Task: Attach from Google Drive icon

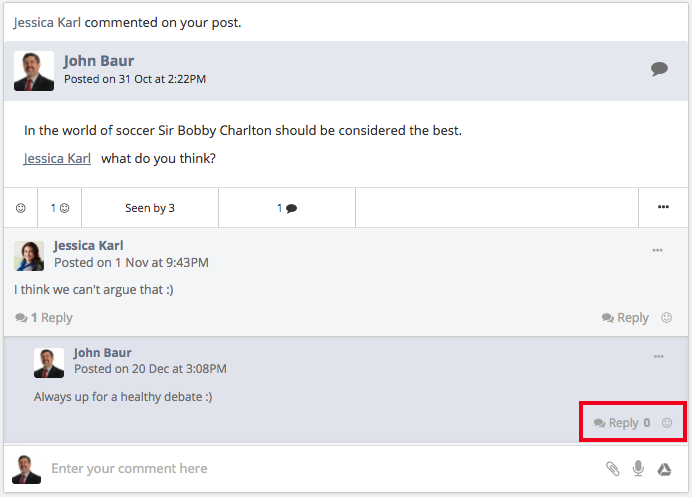Action: click(664, 469)
